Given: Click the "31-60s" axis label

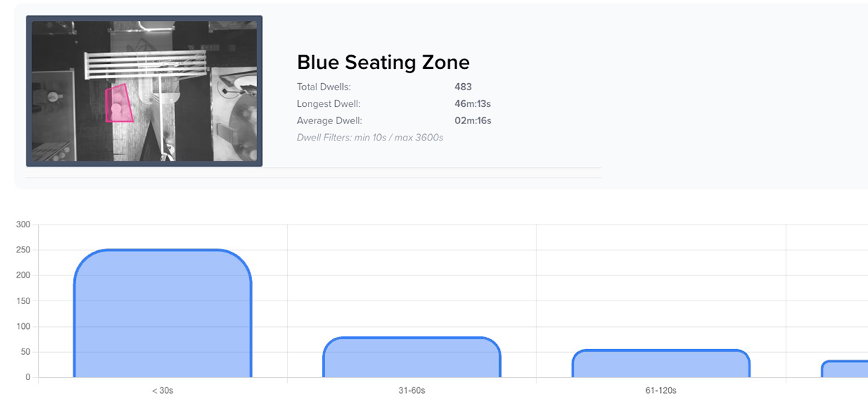Looking at the screenshot, I should pos(412,391).
